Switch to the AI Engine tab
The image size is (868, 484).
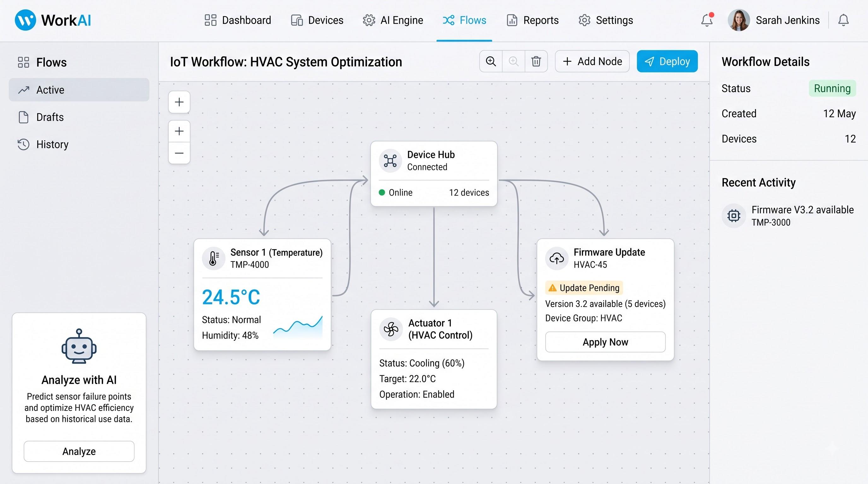click(393, 20)
